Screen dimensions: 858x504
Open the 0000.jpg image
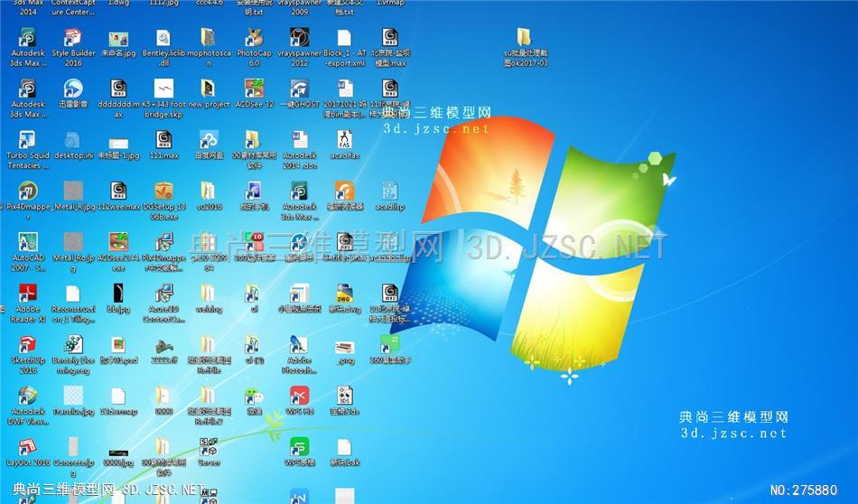118,453
